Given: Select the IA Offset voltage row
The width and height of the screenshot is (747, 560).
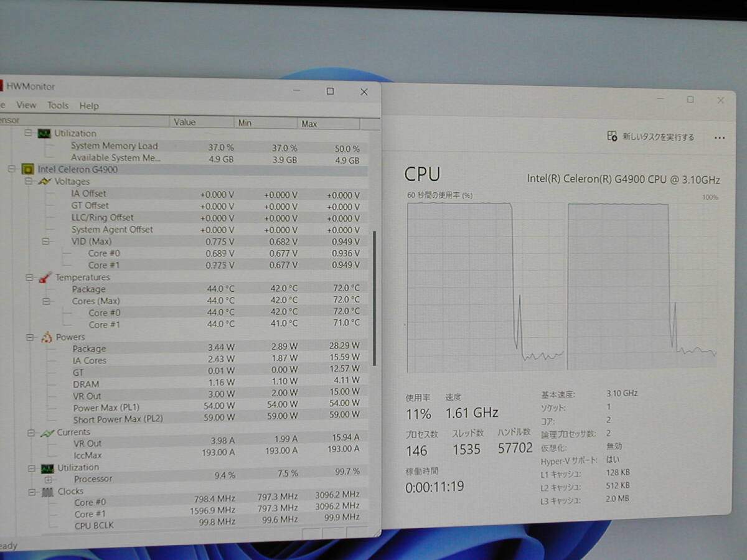Looking at the screenshot, I should coord(184,194).
